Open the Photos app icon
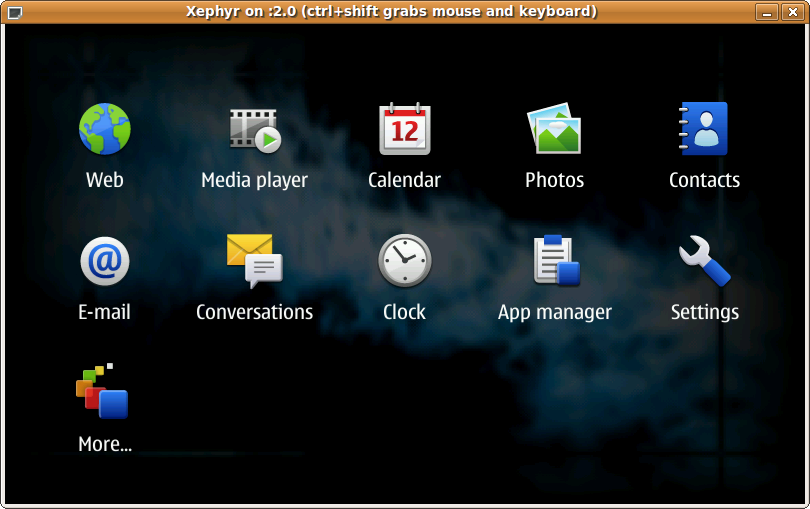This screenshot has height=509, width=810. click(554, 129)
